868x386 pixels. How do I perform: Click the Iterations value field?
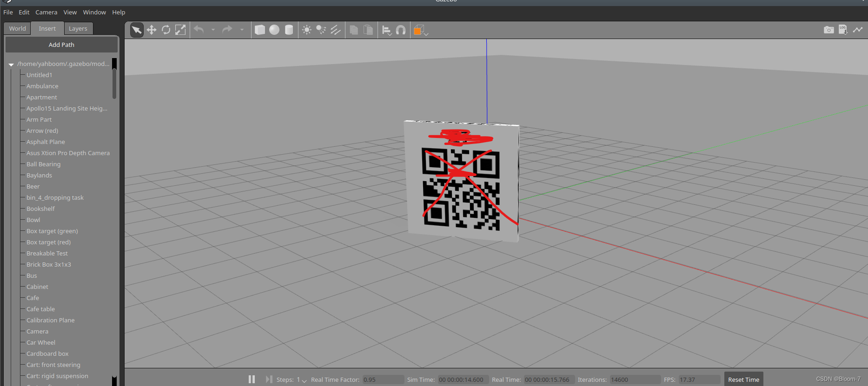coord(635,379)
